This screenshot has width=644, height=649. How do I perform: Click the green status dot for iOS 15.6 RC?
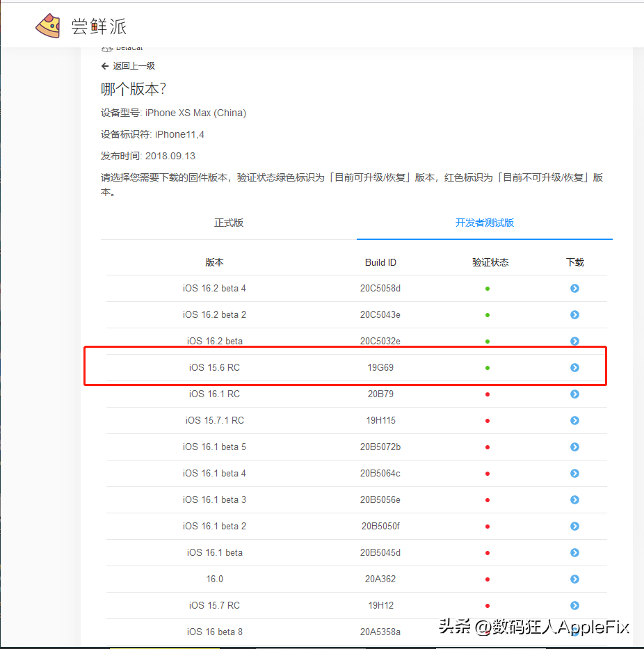point(487,367)
